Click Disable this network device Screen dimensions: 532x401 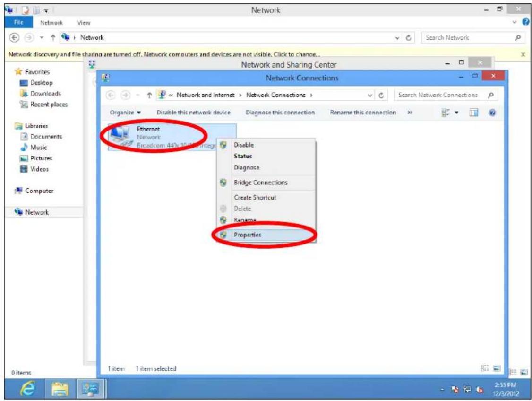(x=193, y=113)
